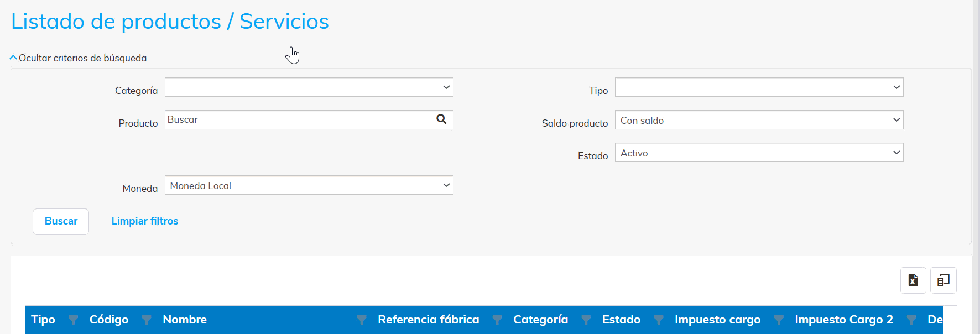Change the Estado dropdown from Activo

coord(759,153)
